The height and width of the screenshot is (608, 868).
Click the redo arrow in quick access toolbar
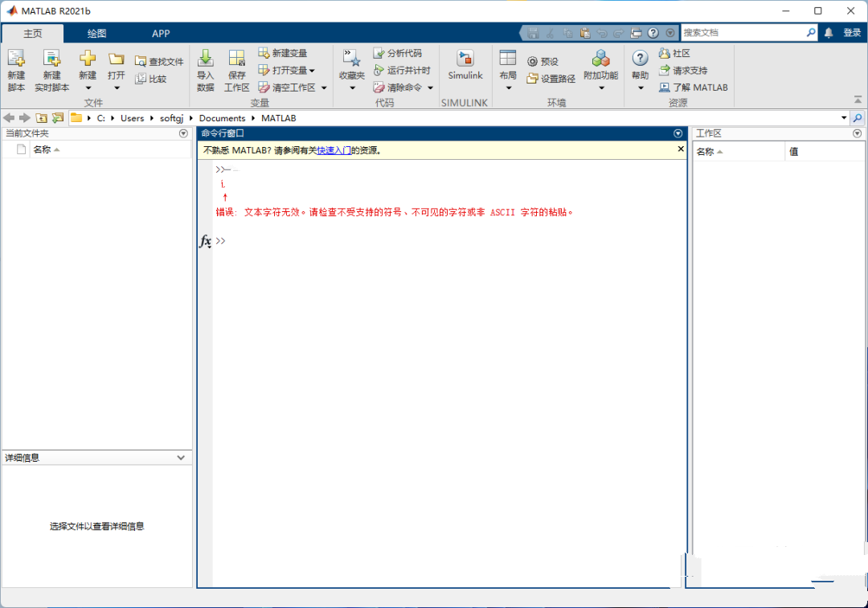[x=618, y=33]
